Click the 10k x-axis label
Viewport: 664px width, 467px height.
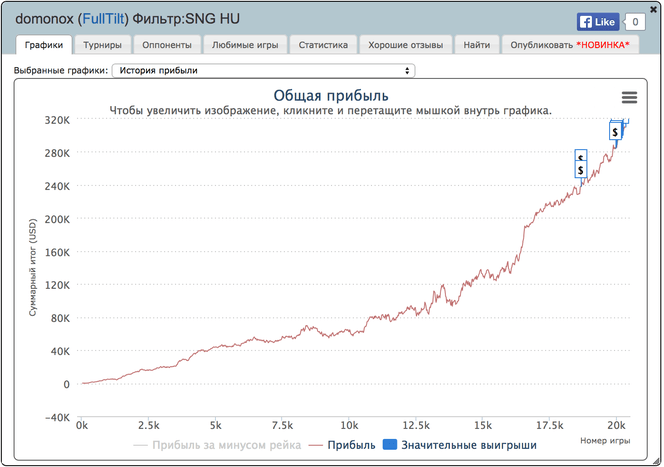coord(349,425)
